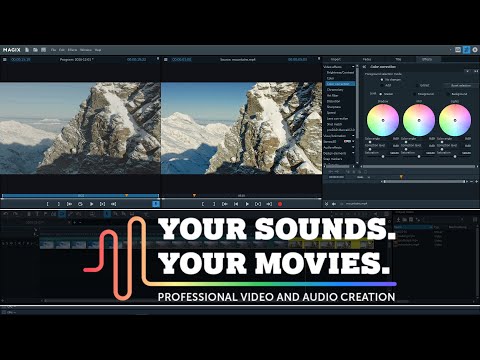Play in-to-out range in source monitor
Image resolution: width=480 pixels, height=360 pixels.
tap(258, 204)
